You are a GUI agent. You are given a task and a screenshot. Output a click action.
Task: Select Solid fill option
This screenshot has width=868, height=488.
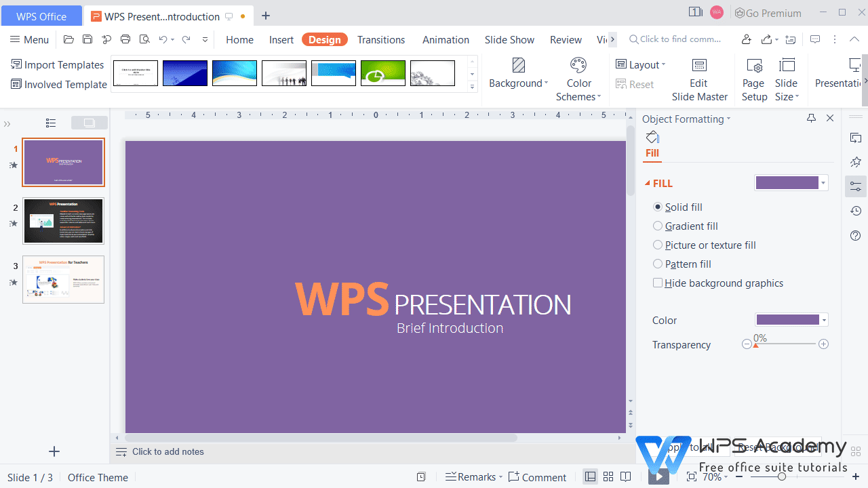pyautogui.click(x=677, y=207)
